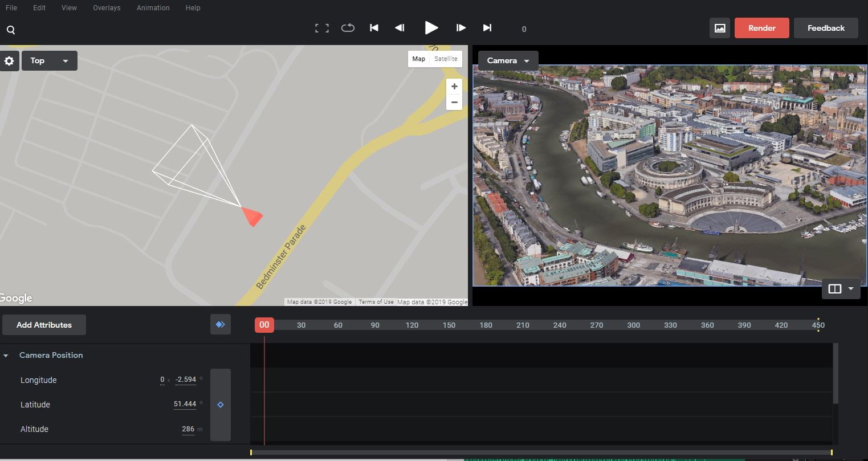This screenshot has width=868, height=461.
Task: Click the Render button
Action: point(762,28)
